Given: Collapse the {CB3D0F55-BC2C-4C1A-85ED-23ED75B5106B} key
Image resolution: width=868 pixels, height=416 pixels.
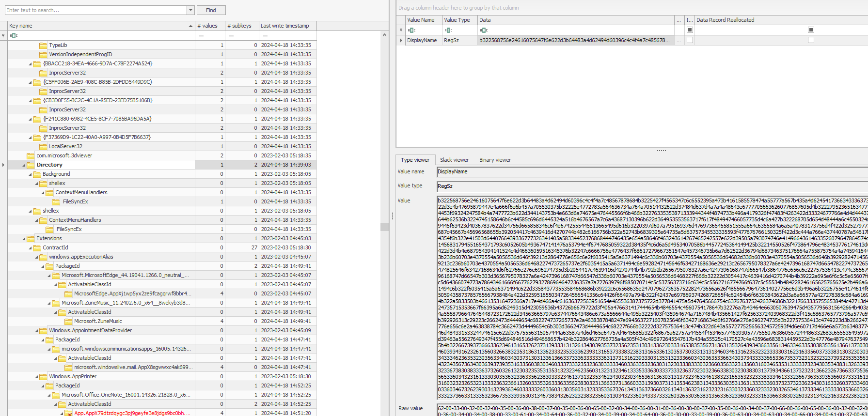Looking at the screenshot, I should pos(31,101).
